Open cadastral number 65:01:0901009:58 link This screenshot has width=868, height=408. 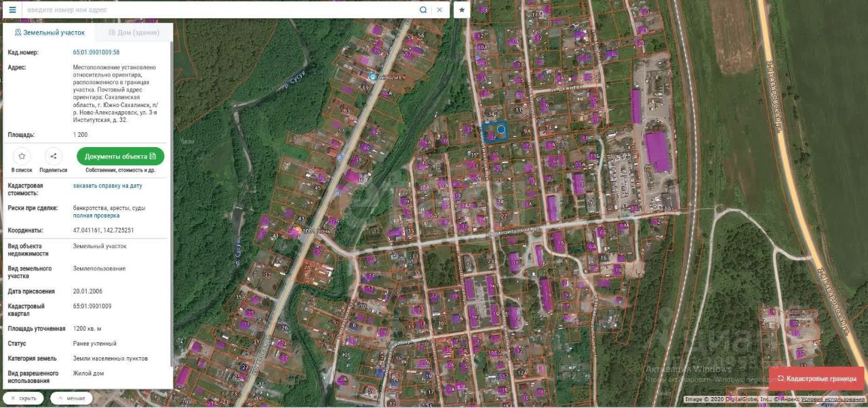click(96, 52)
